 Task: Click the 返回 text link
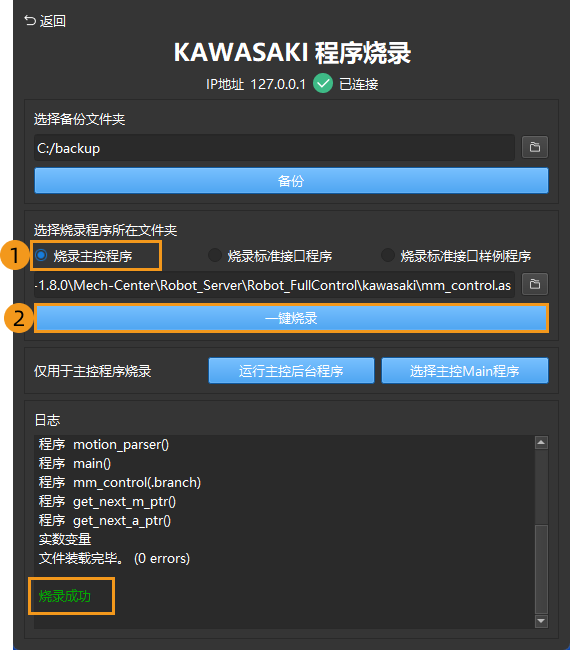tap(53, 21)
